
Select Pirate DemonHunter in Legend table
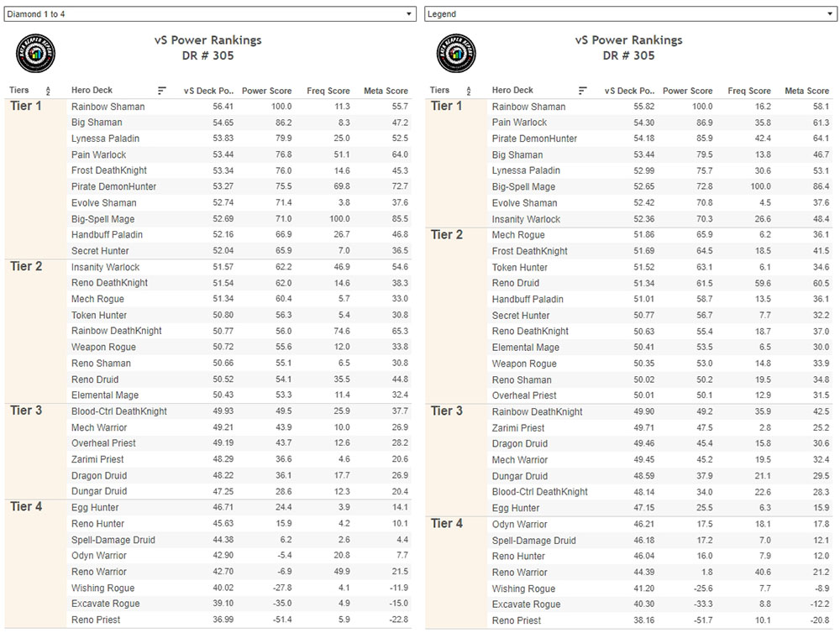534,139
